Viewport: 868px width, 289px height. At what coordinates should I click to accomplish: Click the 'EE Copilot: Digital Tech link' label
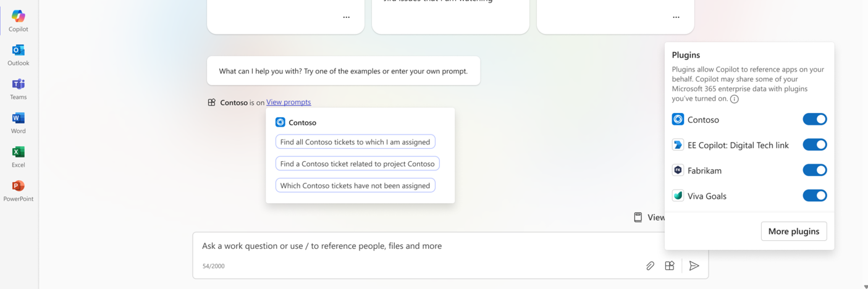[x=738, y=145]
